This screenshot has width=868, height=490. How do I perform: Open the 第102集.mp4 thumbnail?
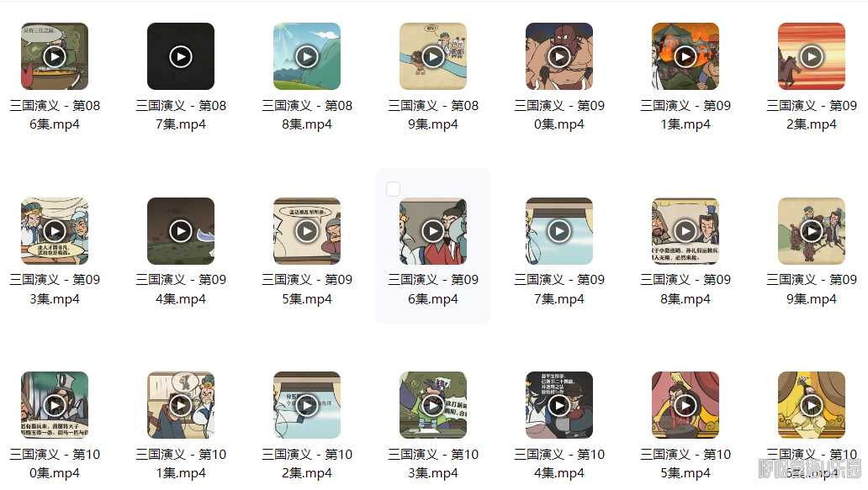pos(307,405)
